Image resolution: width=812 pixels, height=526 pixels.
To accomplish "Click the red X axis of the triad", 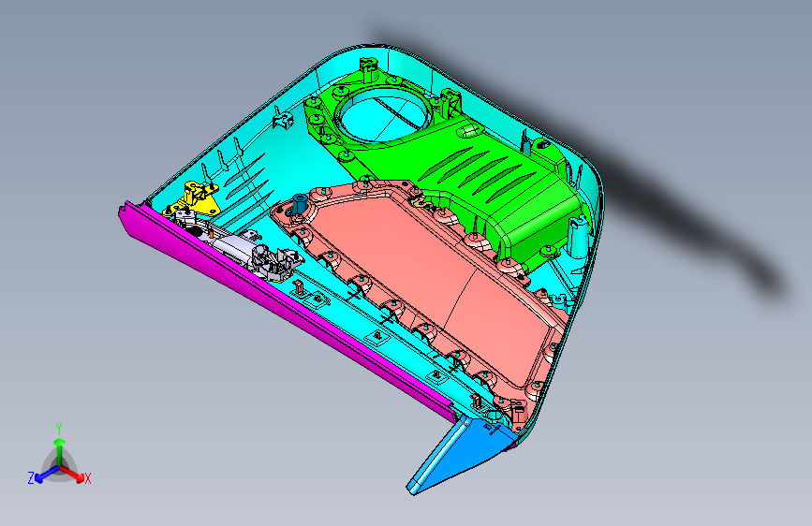I will [x=74, y=474].
